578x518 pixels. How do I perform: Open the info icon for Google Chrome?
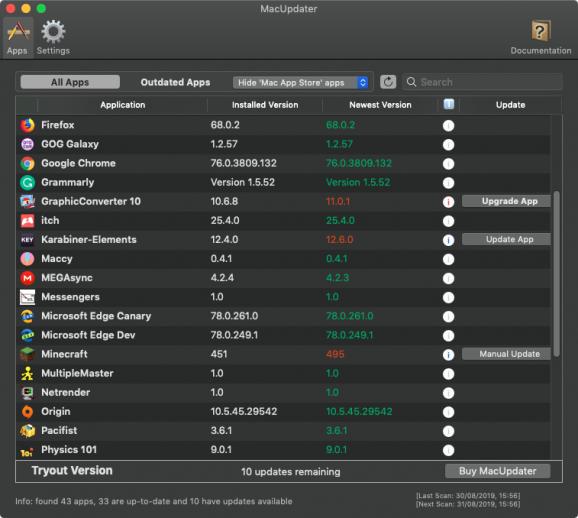coord(448,164)
